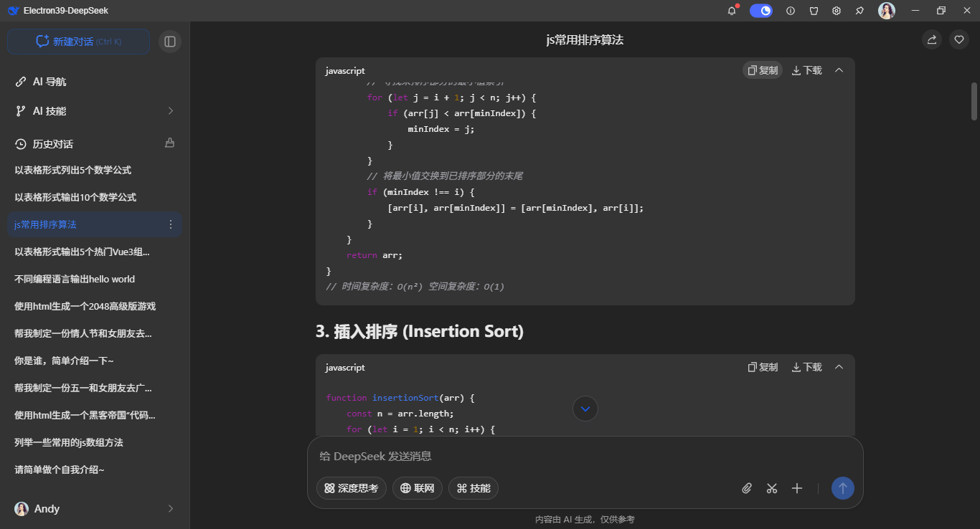Pin the window with the pin icon

[859, 11]
